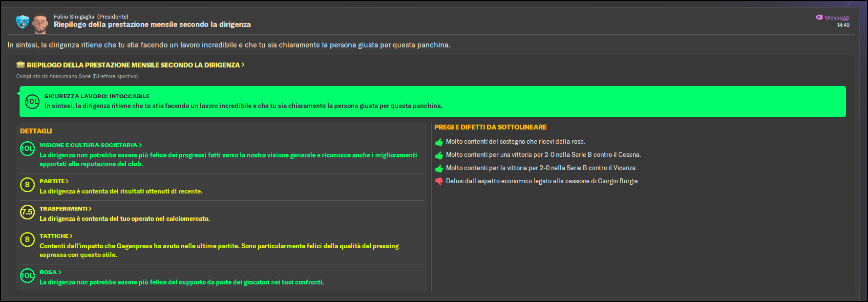Click 'Compilato da Ansoumana Sané' byline
Viewport: 868px width, 302px height.
(x=77, y=76)
